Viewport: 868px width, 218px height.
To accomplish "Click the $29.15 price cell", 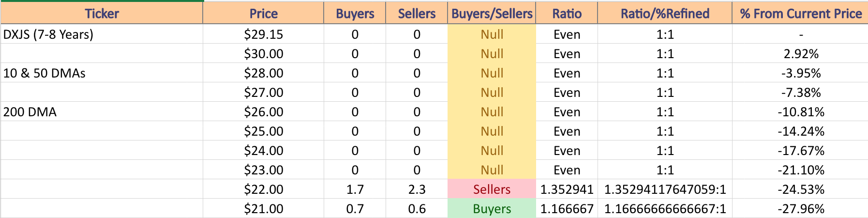I will [x=263, y=34].
